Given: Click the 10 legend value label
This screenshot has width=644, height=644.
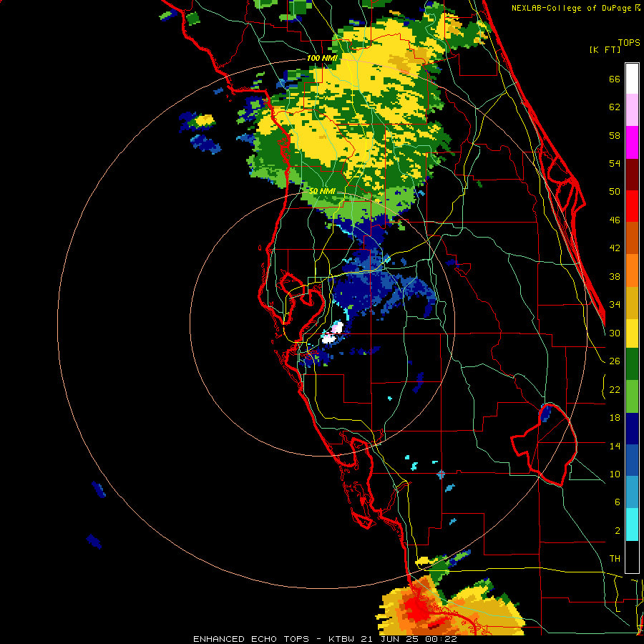Looking at the screenshot, I should pos(615,474).
